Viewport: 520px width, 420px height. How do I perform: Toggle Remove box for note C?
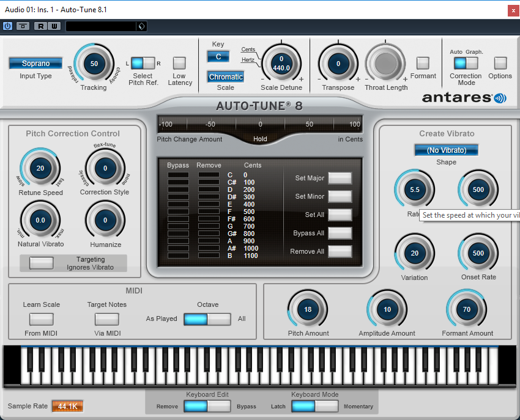pyautogui.click(x=209, y=175)
